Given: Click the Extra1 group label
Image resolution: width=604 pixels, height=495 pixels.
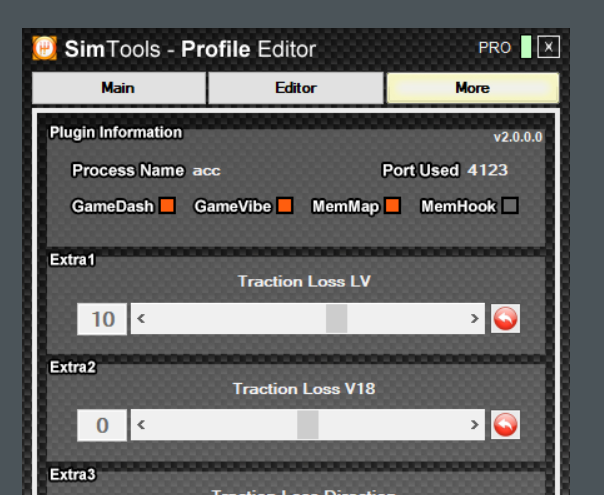Looking at the screenshot, I should (72, 260).
